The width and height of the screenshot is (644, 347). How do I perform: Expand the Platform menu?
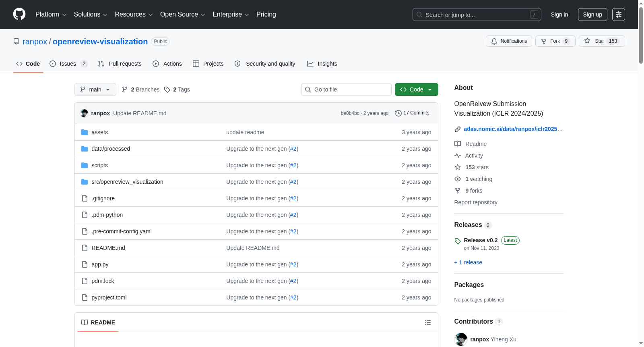(51, 15)
